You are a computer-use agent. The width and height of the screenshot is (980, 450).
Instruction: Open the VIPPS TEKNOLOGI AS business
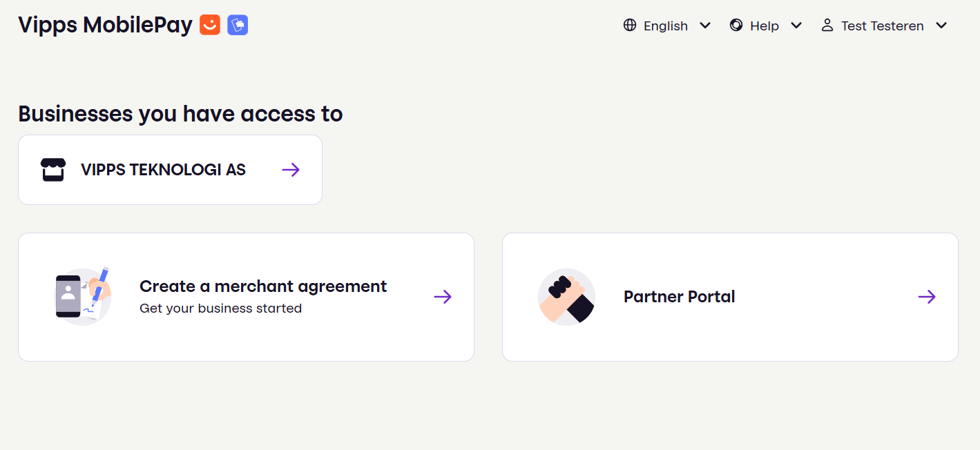pyautogui.click(x=163, y=170)
